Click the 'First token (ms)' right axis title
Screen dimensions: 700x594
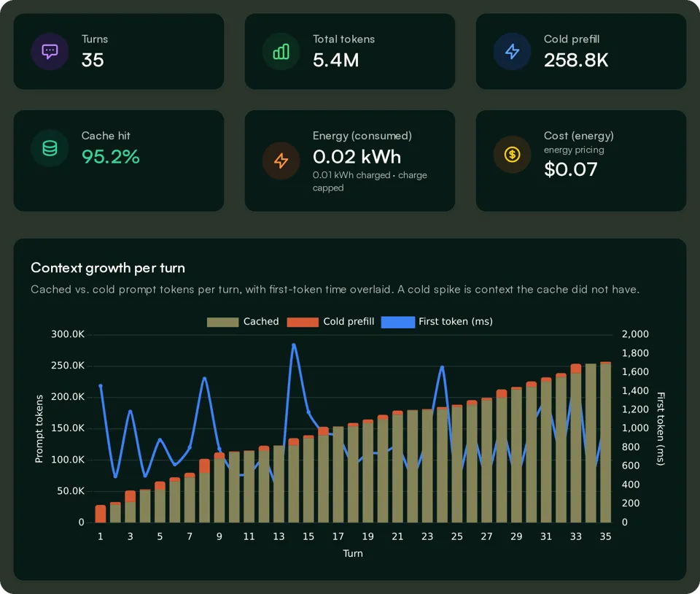pyautogui.click(x=661, y=429)
